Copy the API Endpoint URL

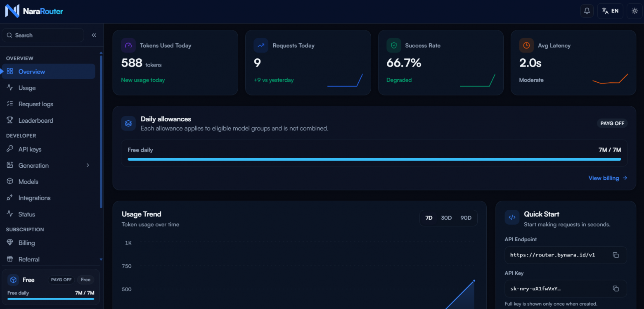[616, 255]
